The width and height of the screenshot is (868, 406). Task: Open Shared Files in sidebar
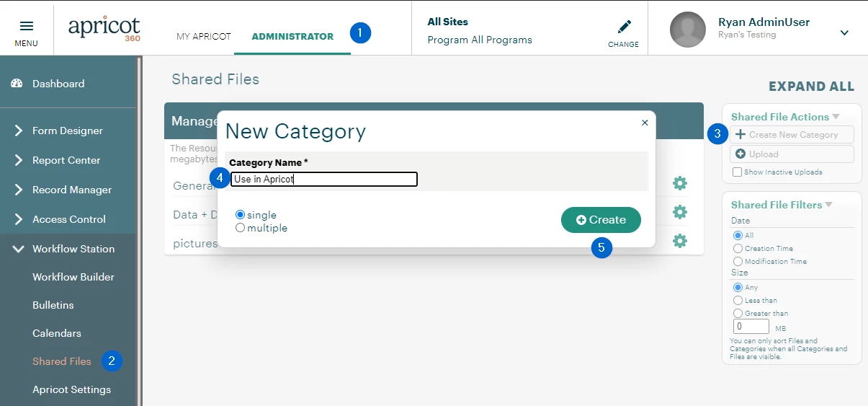point(62,361)
